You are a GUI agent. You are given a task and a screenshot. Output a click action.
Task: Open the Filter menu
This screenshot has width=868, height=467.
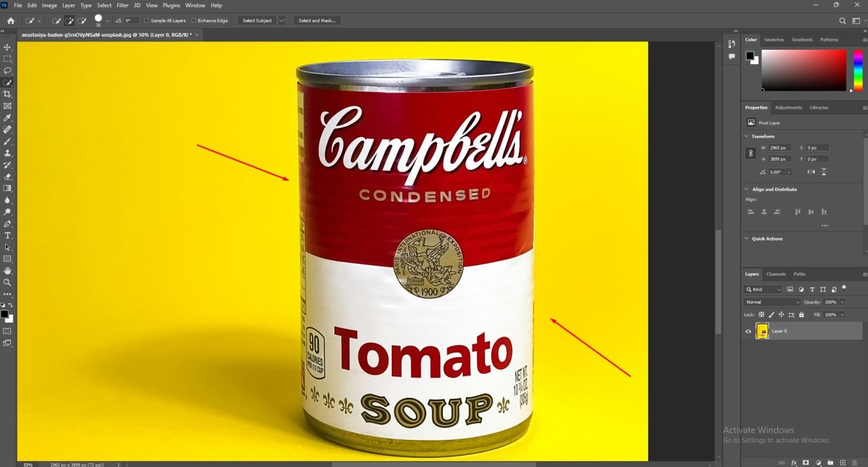(x=122, y=5)
